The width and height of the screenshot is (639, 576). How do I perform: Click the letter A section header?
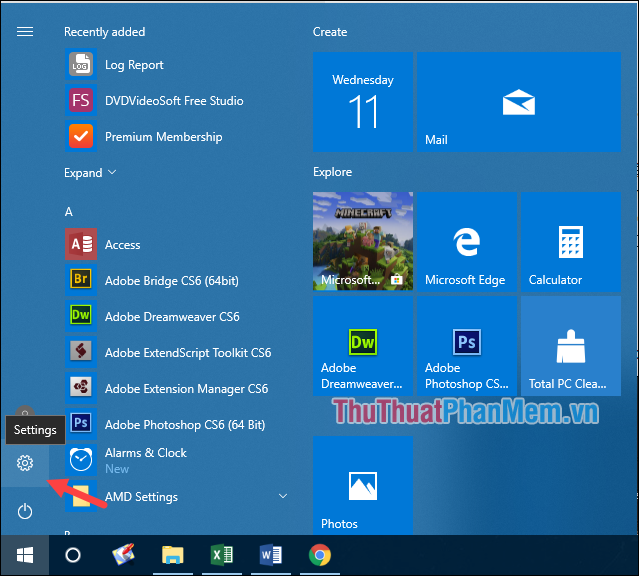point(68,212)
